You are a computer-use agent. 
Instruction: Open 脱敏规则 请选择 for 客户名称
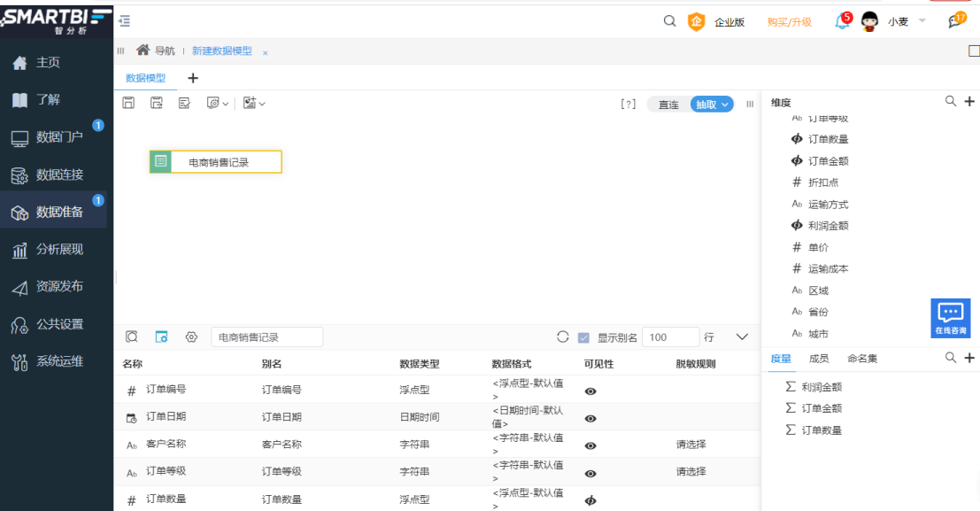tap(691, 444)
